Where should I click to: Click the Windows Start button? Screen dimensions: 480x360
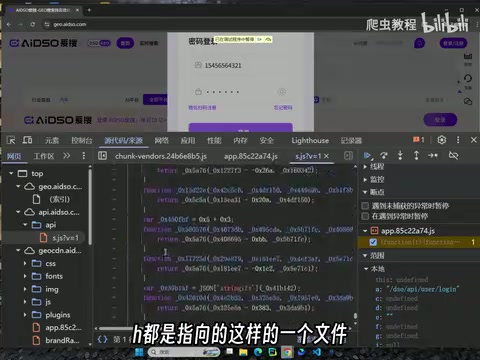(139, 352)
